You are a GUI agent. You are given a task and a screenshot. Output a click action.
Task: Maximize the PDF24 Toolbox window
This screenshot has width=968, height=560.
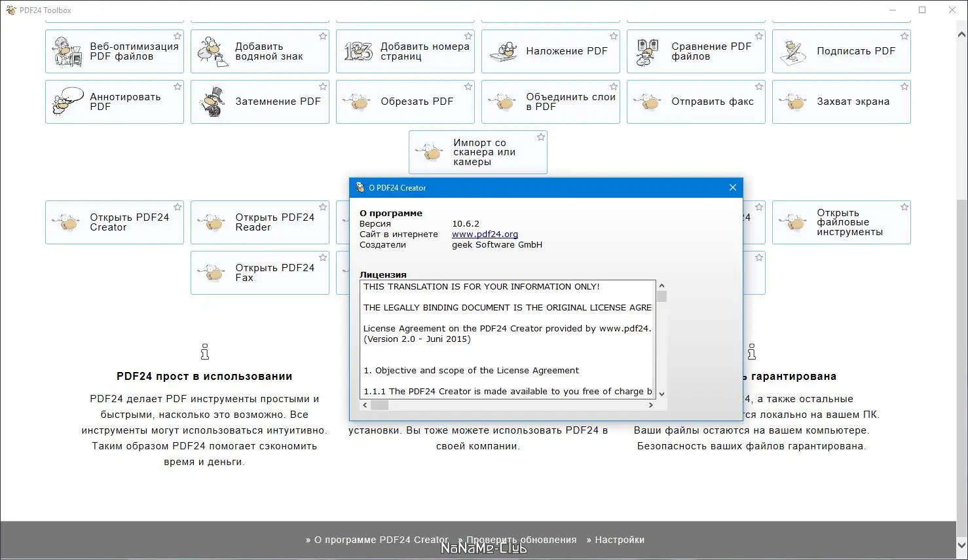[922, 10]
